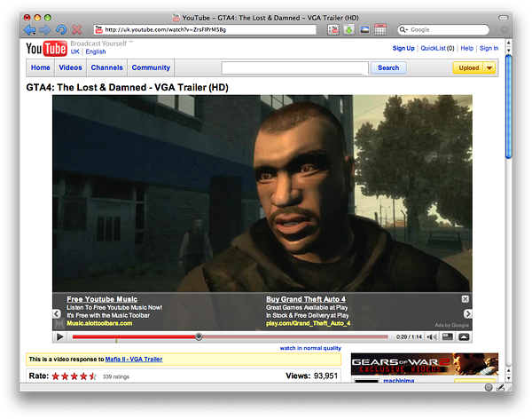
Task: Click the picture toolbar icon
Action: coord(364,30)
